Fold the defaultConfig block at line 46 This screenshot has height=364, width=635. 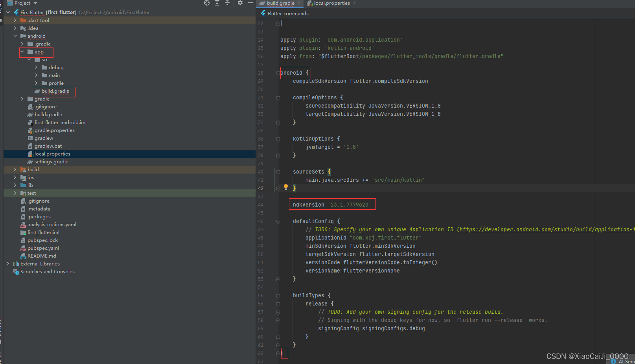point(278,221)
